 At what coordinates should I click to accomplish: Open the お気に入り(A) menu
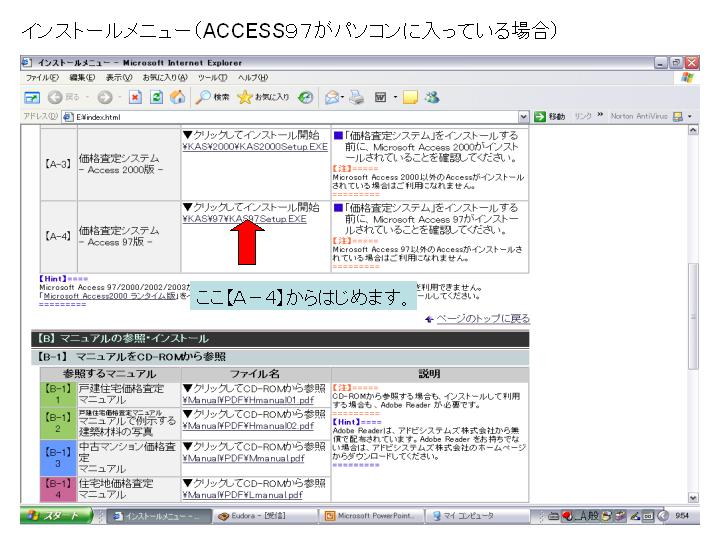[x=165, y=78]
